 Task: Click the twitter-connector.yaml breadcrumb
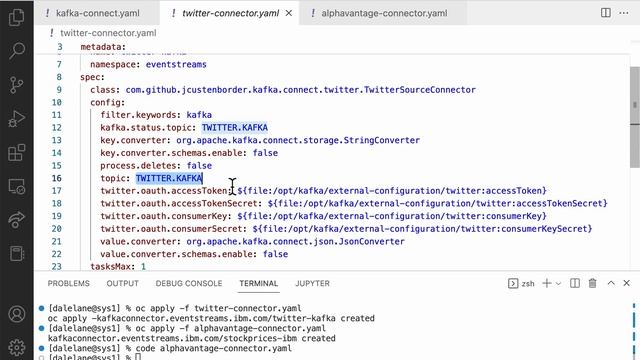108,33
